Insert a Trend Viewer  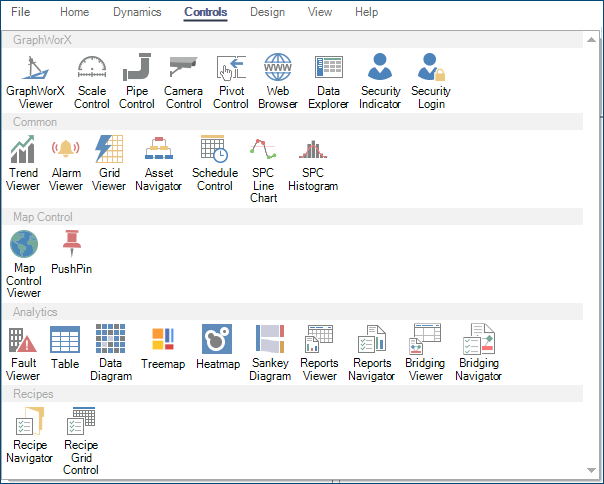tap(24, 163)
